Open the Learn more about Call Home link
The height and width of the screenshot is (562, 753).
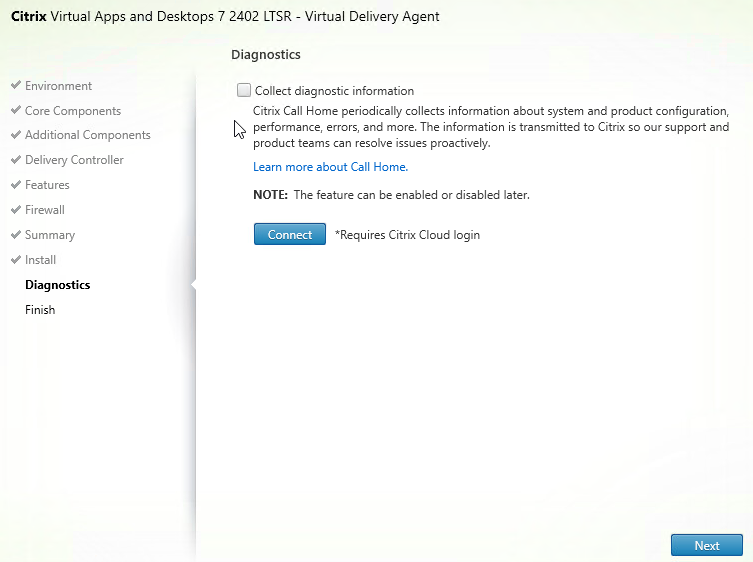(x=330, y=167)
